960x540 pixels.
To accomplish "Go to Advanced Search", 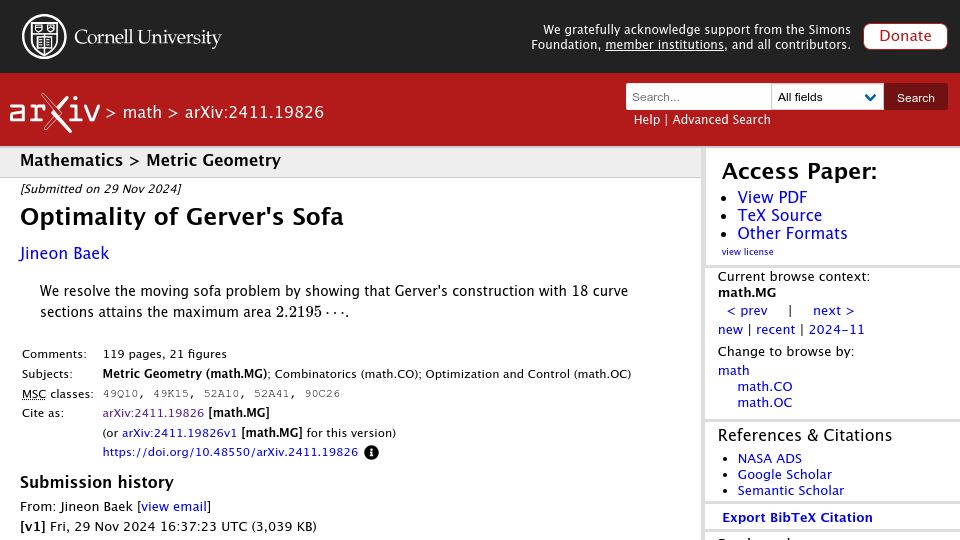I will [x=721, y=120].
